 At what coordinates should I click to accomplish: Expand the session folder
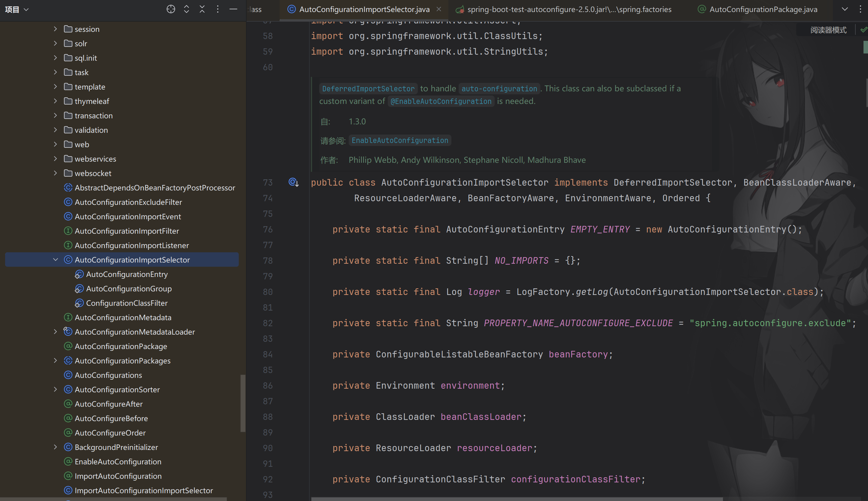click(x=55, y=29)
